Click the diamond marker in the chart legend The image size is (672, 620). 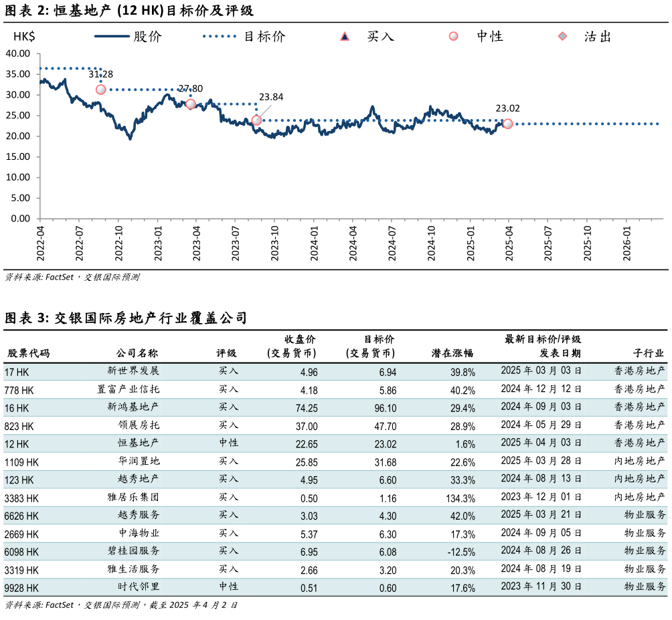pyautogui.click(x=562, y=36)
